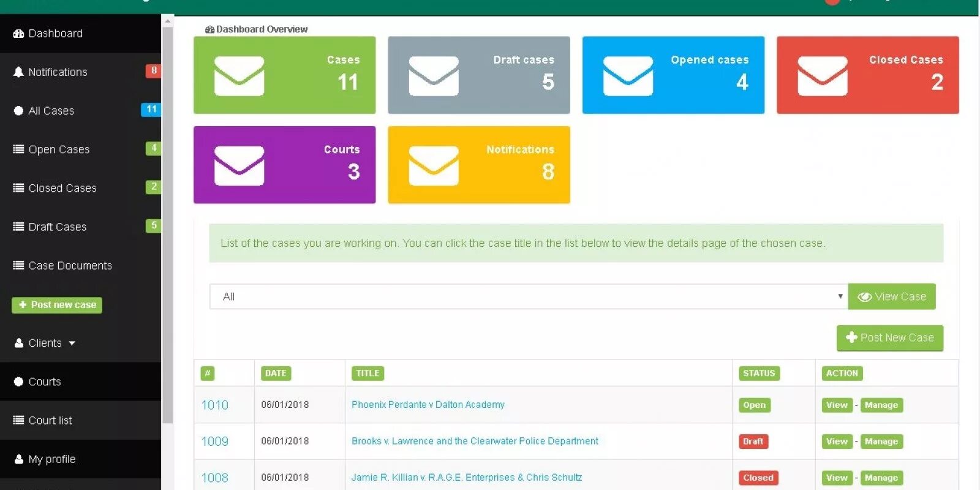The width and height of the screenshot is (980, 490).
Task: Open case number 1008 link
Action: 214,478
